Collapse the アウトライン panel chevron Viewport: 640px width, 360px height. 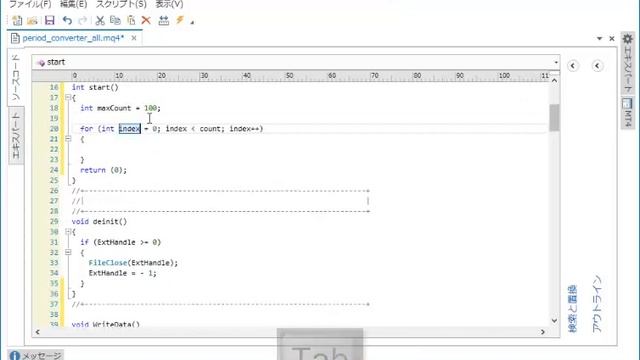(x=597, y=66)
